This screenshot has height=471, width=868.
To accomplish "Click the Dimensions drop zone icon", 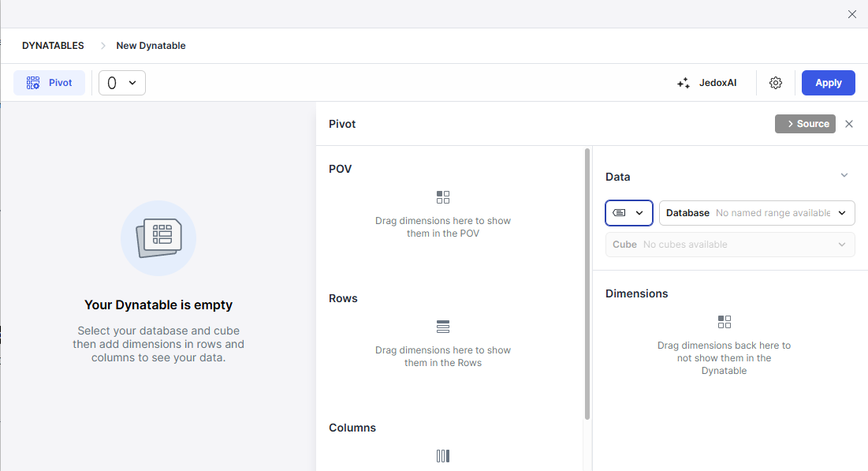I will click(x=725, y=322).
